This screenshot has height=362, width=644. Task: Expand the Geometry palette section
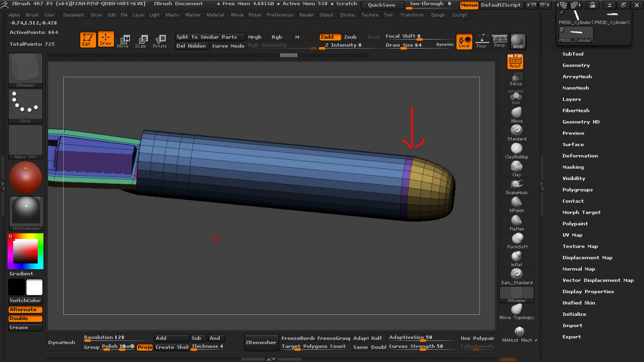[x=576, y=66]
